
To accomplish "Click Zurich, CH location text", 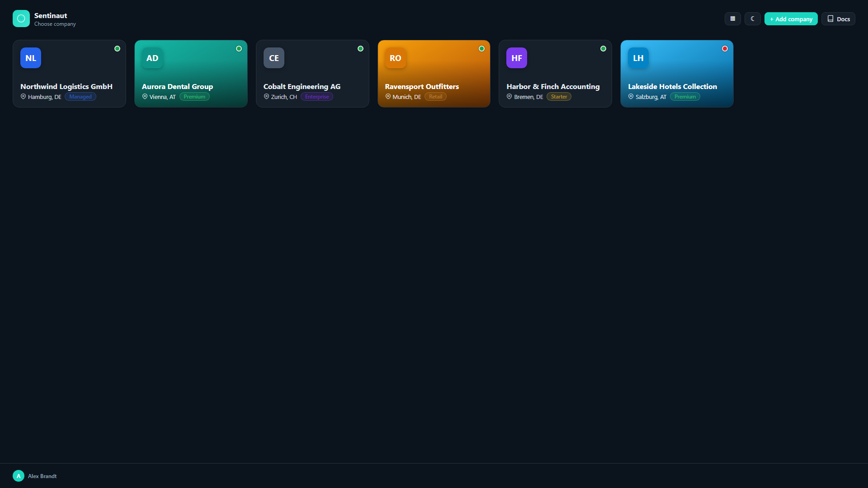I will (284, 97).
